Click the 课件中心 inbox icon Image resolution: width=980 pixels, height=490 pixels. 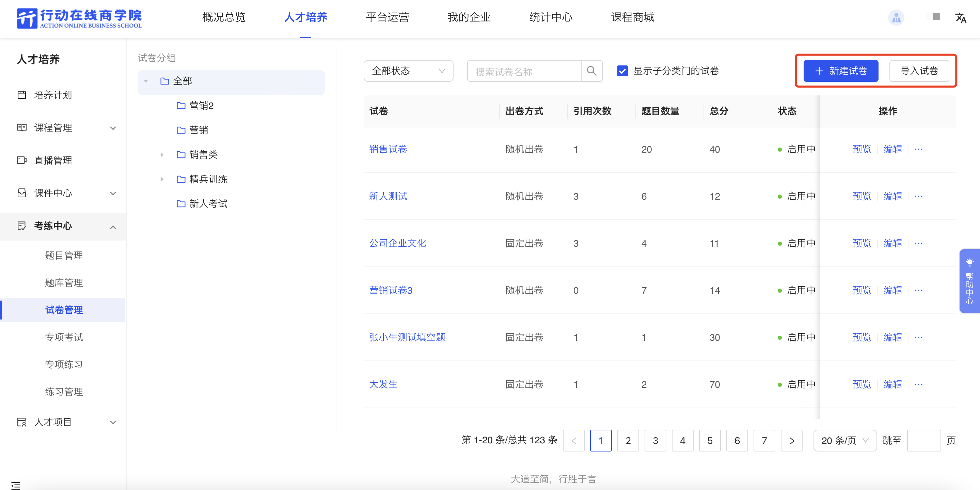(x=22, y=193)
